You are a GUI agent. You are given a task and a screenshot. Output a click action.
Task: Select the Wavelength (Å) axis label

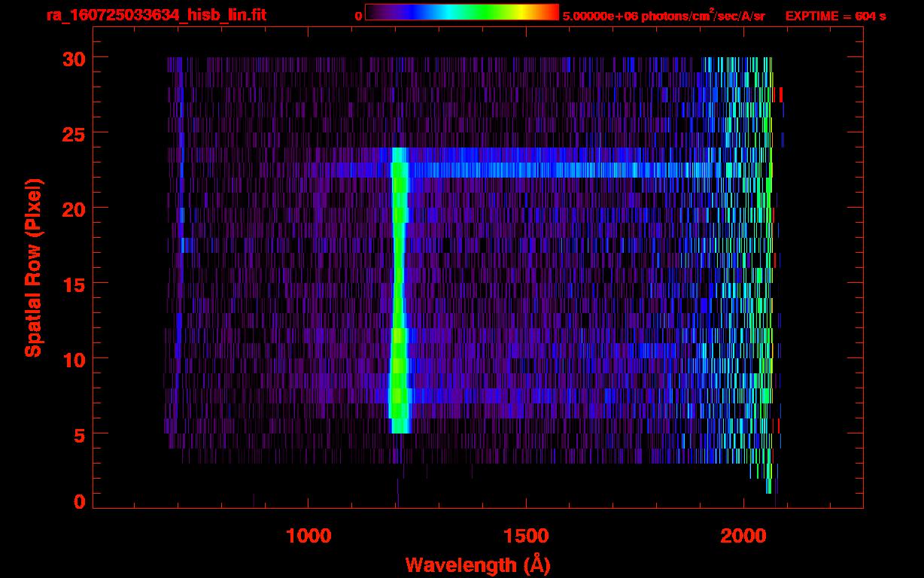[473, 564]
